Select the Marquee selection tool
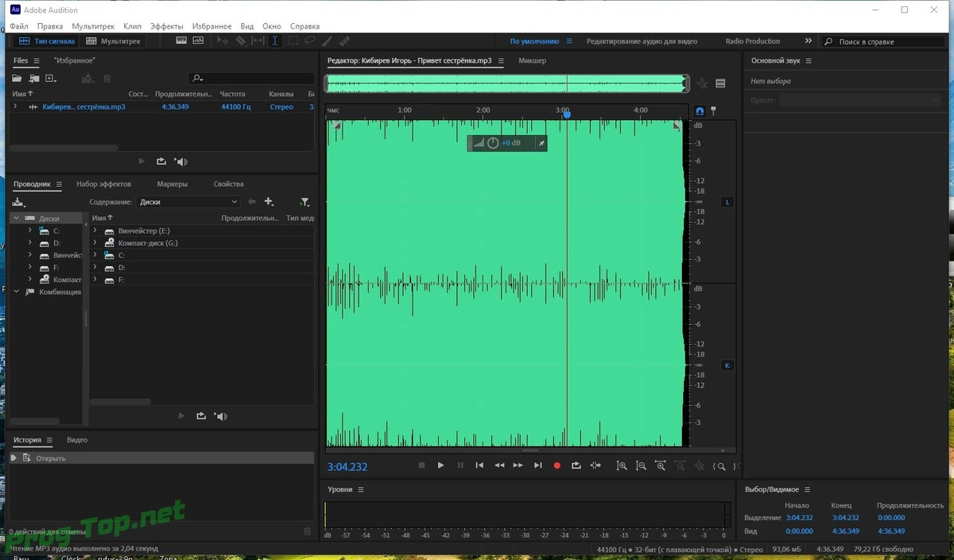Screen dimensions: 954x560 coord(293,41)
